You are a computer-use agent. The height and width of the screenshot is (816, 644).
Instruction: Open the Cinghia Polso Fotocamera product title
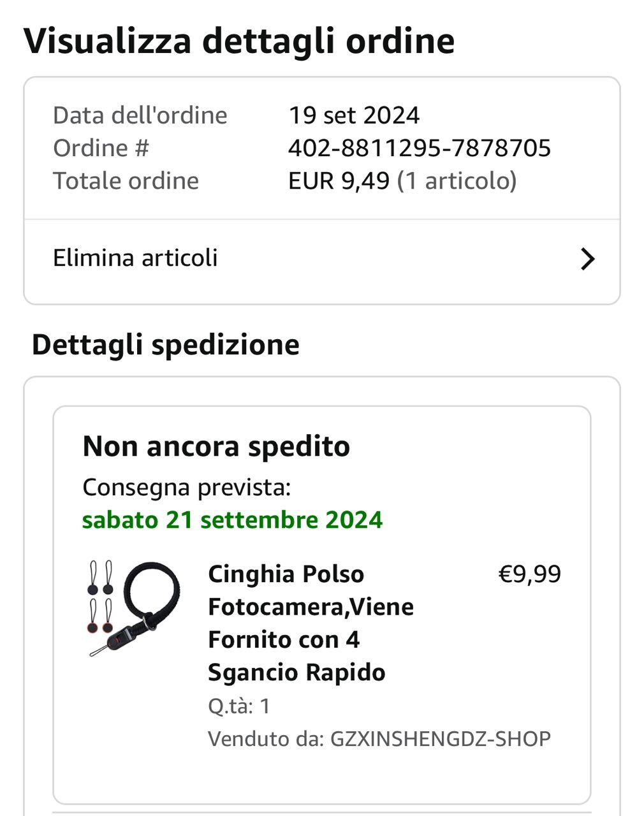311,622
